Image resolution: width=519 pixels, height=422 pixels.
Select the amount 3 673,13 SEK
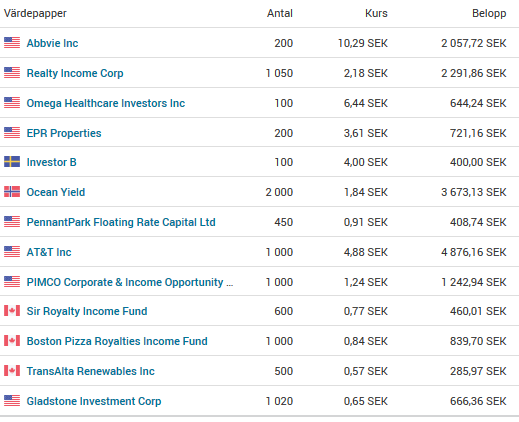click(x=474, y=192)
